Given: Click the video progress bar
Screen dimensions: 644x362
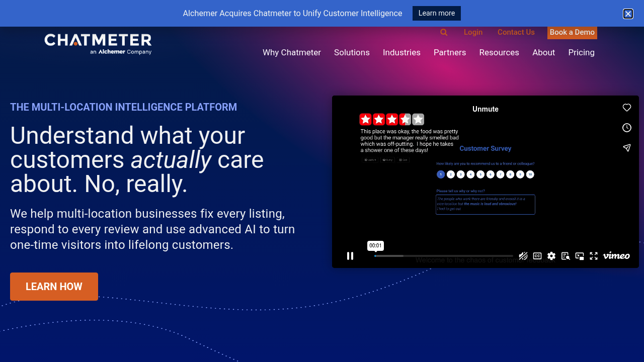Looking at the screenshot, I should click(x=444, y=256).
